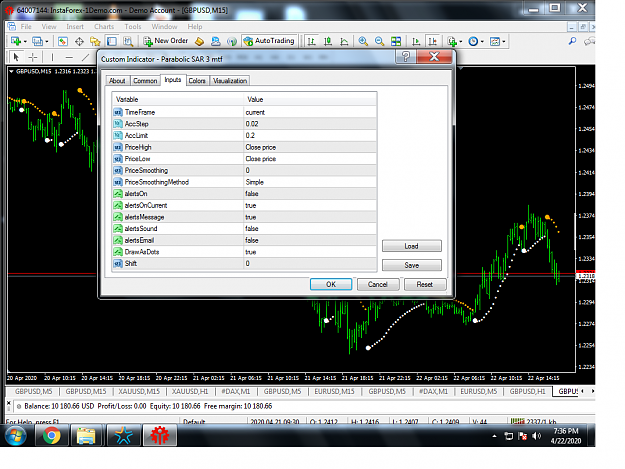This screenshot has height=469, width=625.
Task: Open the MetaEditor book icon
Action: click(x=200, y=41)
